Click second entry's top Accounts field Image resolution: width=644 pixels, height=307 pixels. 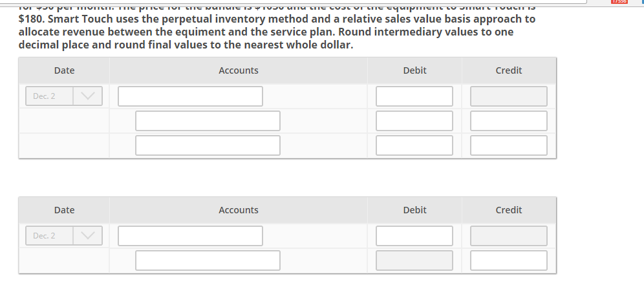click(190, 236)
